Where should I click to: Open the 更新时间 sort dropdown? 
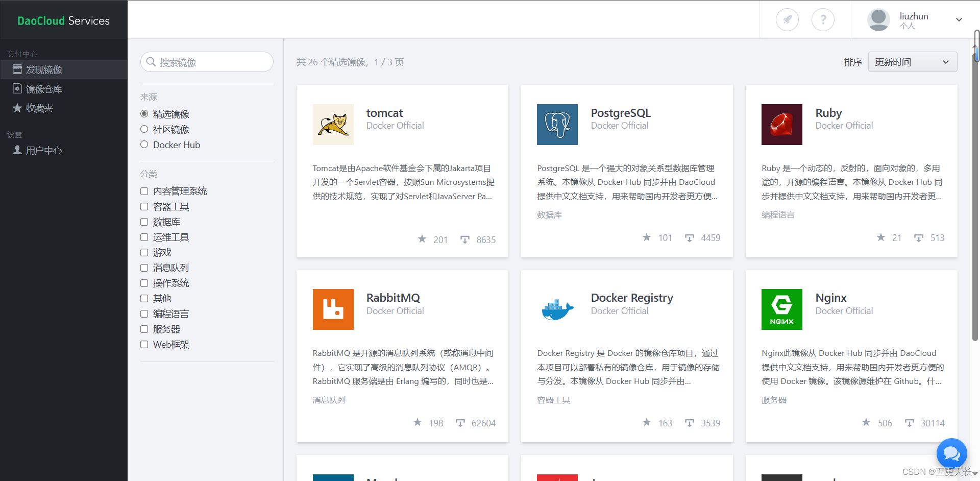912,61
